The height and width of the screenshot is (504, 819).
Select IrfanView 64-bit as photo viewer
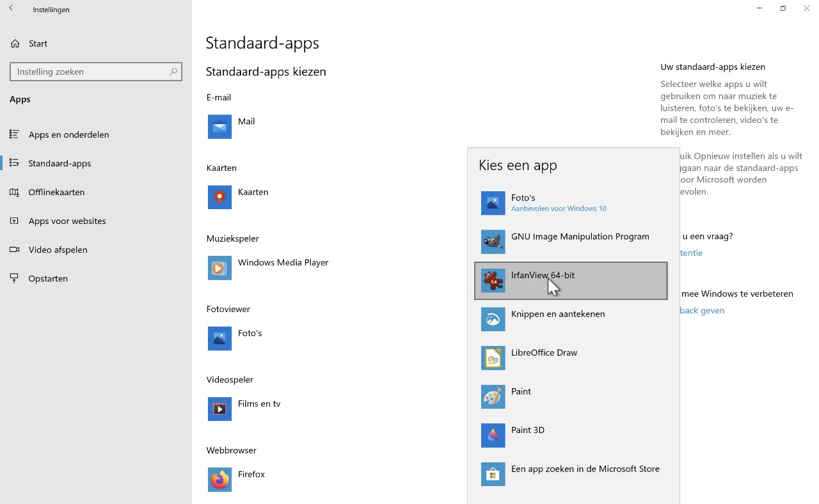pyautogui.click(x=571, y=281)
